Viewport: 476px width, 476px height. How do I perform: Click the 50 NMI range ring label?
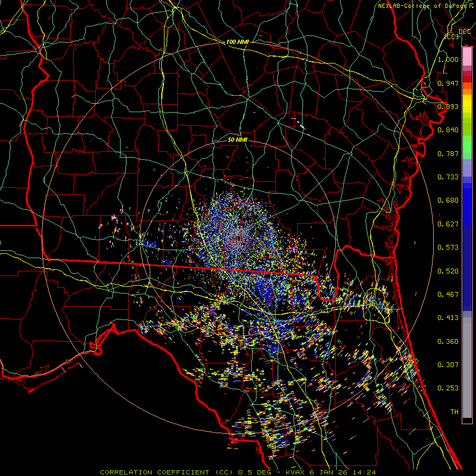point(237,140)
